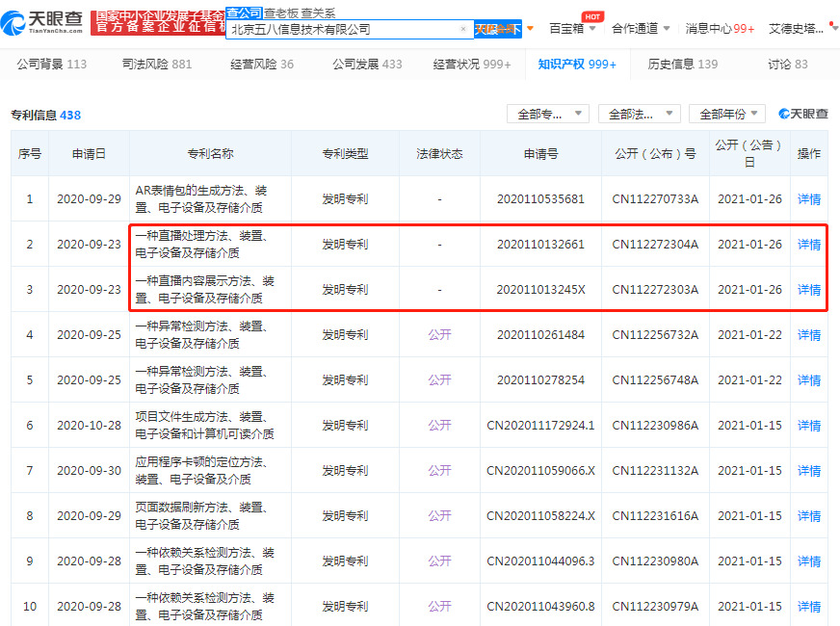Open the 消息中心 notifications
The image size is (840, 626).
click(x=720, y=28)
